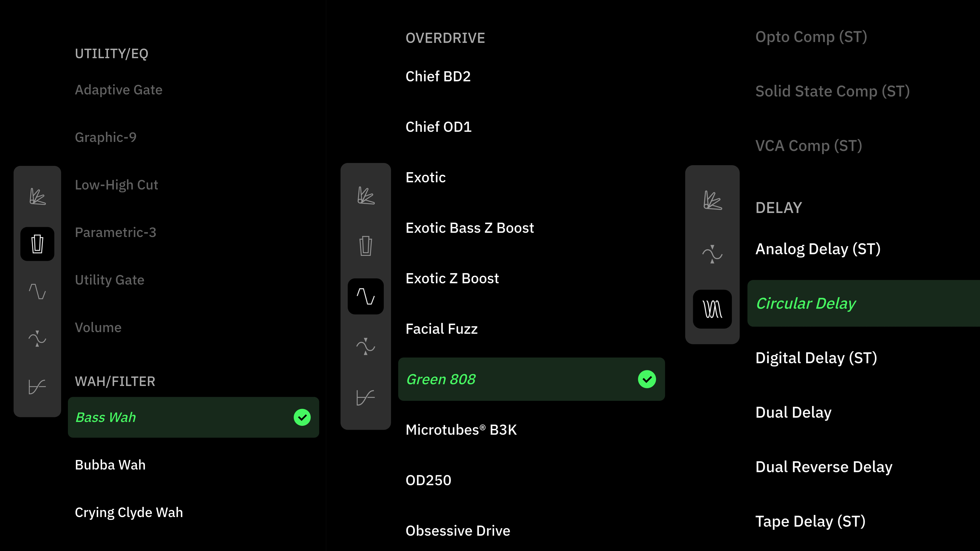Pick the Microtubes B3K overdrive
Screen dimensions: 980x551
click(x=461, y=430)
